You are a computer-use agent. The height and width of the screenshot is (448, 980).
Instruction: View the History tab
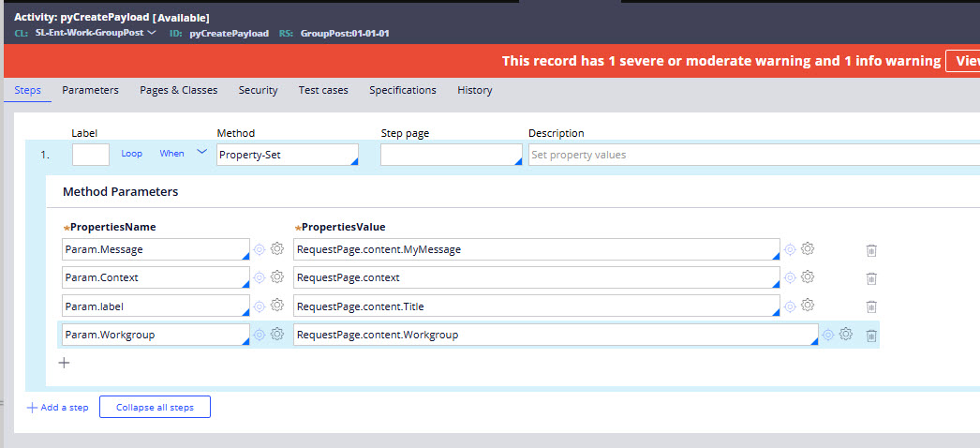475,90
